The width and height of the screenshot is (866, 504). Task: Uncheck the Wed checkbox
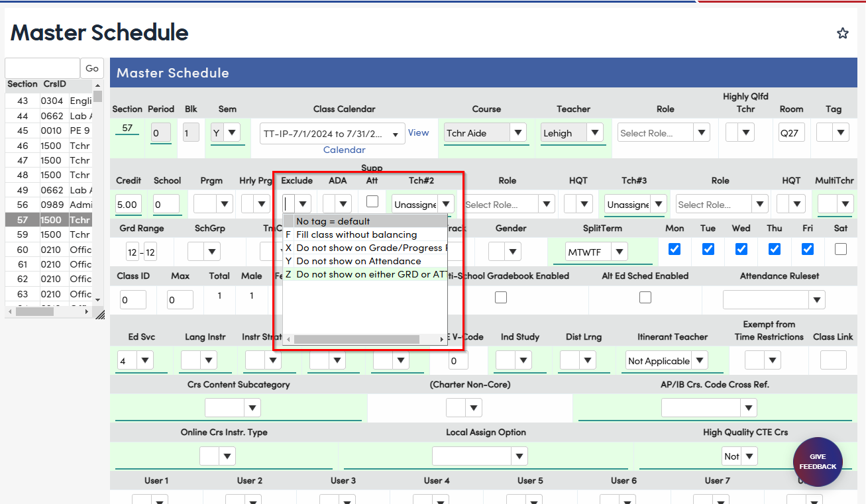tap(741, 249)
